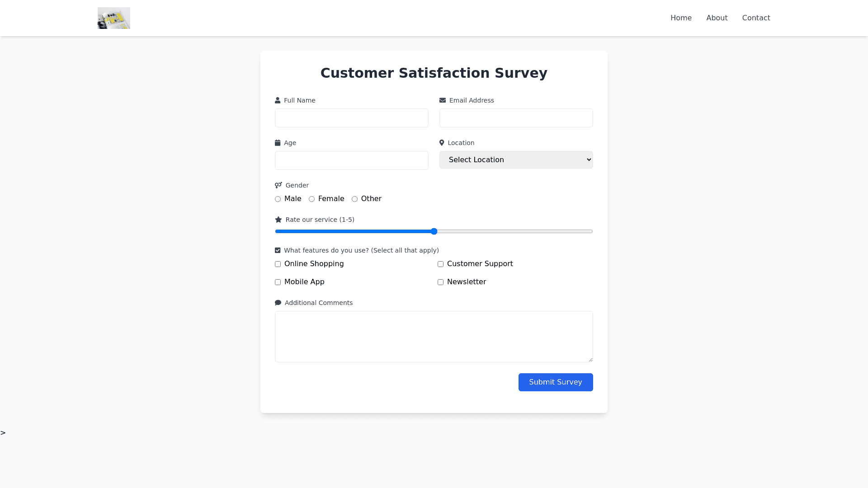Click the gender symbol icon
868x488 pixels.
[x=278, y=185]
